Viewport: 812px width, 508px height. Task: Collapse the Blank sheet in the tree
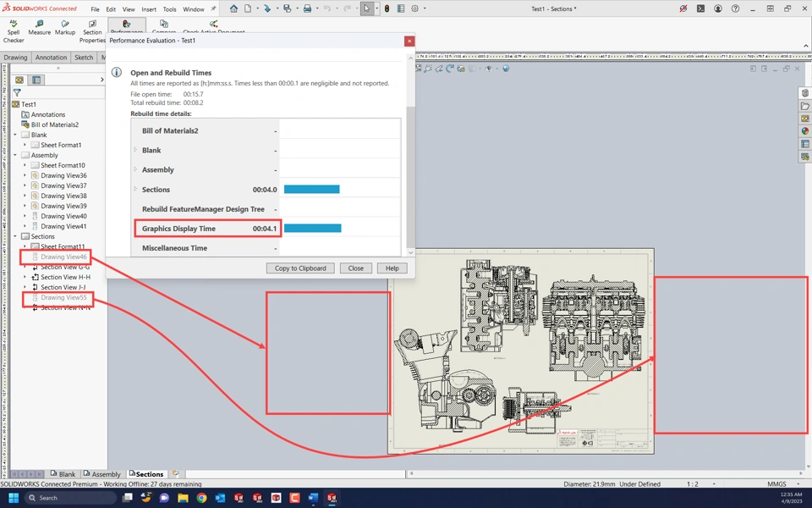[15, 135]
